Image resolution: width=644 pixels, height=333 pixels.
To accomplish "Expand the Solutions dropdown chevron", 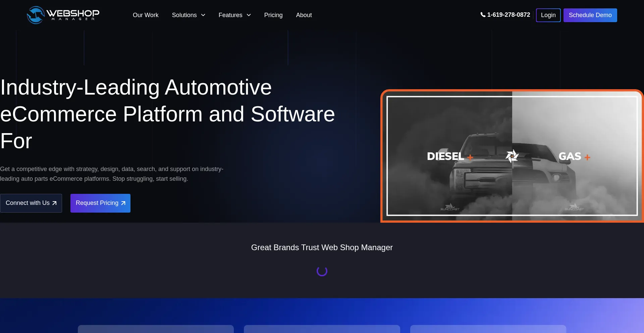I will (x=203, y=15).
